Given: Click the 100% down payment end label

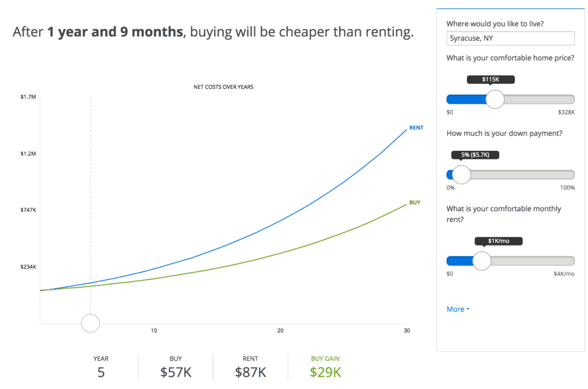Looking at the screenshot, I should pos(567,188).
